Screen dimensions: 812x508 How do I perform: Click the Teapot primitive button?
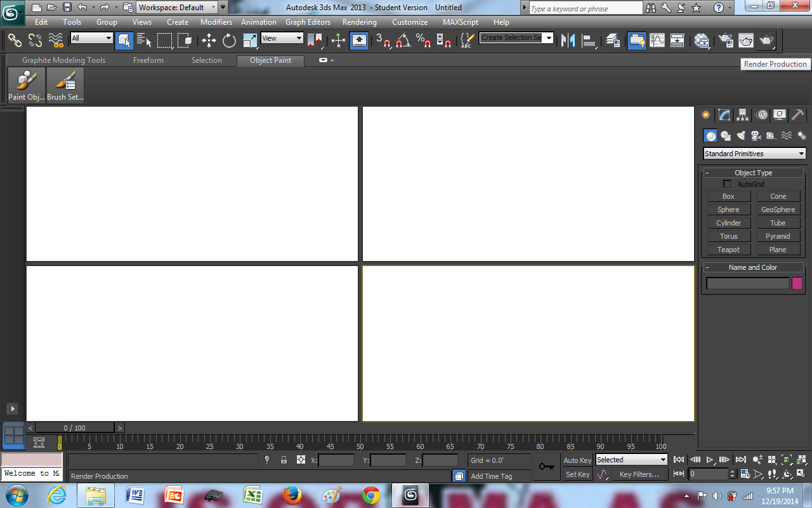coord(728,250)
